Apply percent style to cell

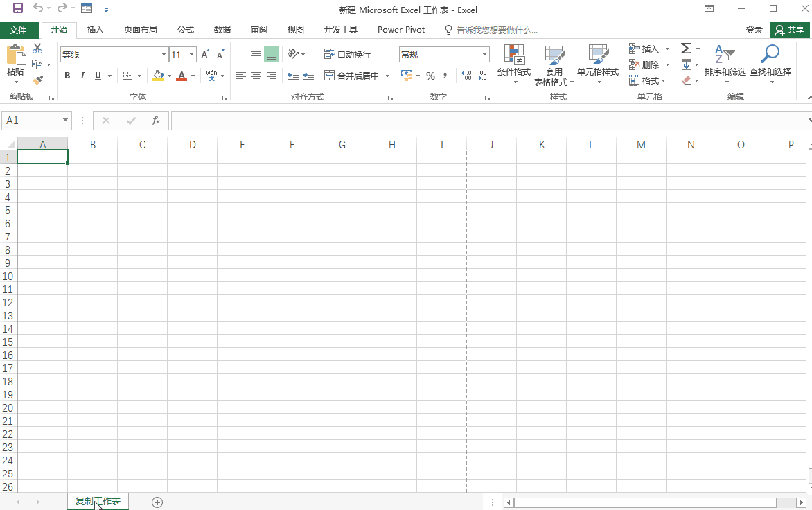coord(430,76)
